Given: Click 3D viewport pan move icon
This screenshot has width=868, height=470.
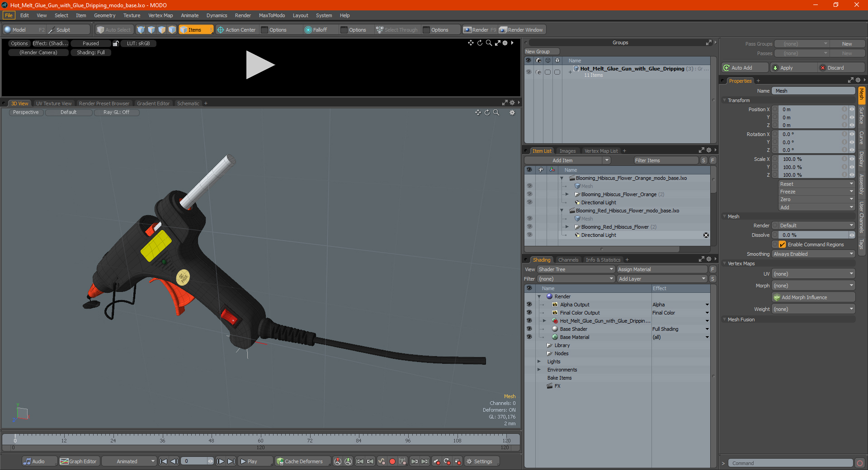Looking at the screenshot, I should coord(478,113).
